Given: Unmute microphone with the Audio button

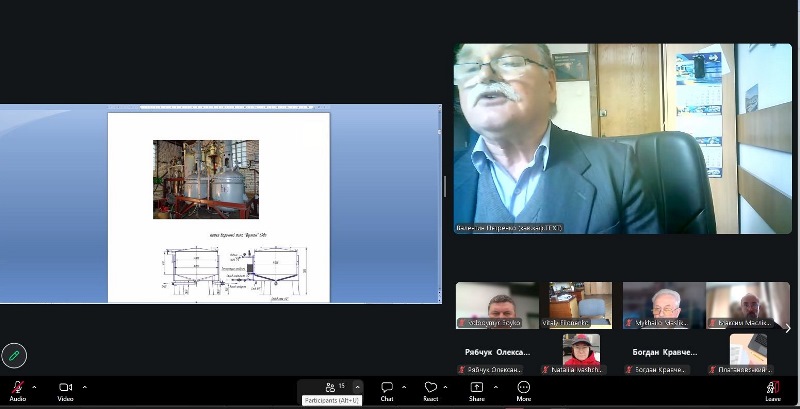Looking at the screenshot, I should tap(17, 388).
